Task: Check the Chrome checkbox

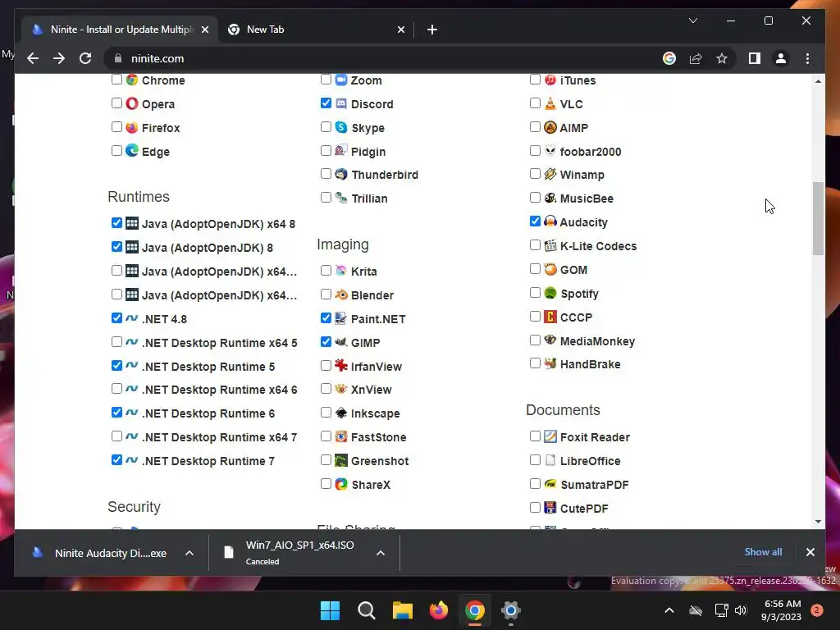Action: tap(116, 80)
